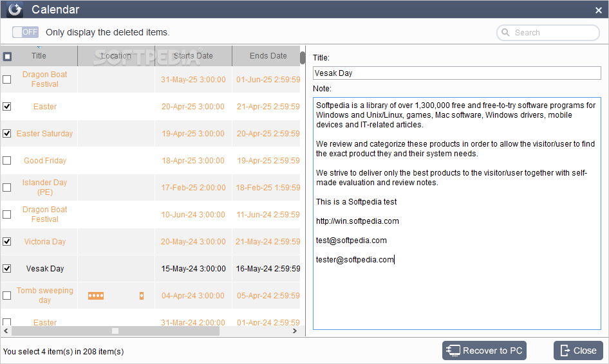The width and height of the screenshot is (609, 364).
Task: Click the Title field containing Vesak Day
Action: tap(457, 73)
